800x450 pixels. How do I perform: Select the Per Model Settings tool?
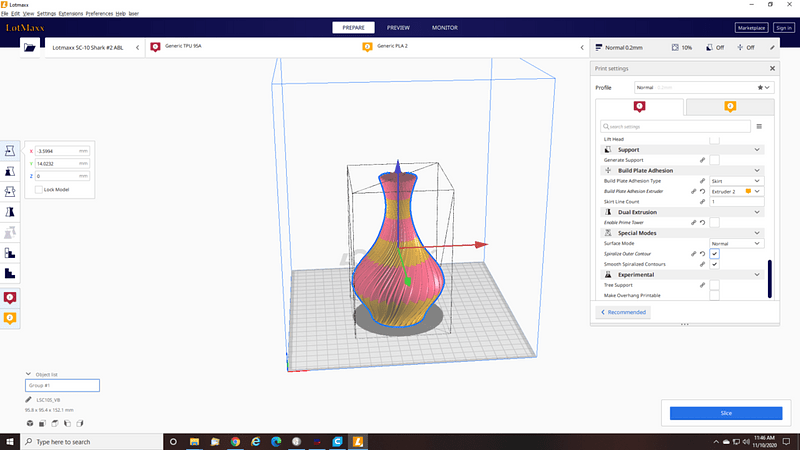(10, 233)
